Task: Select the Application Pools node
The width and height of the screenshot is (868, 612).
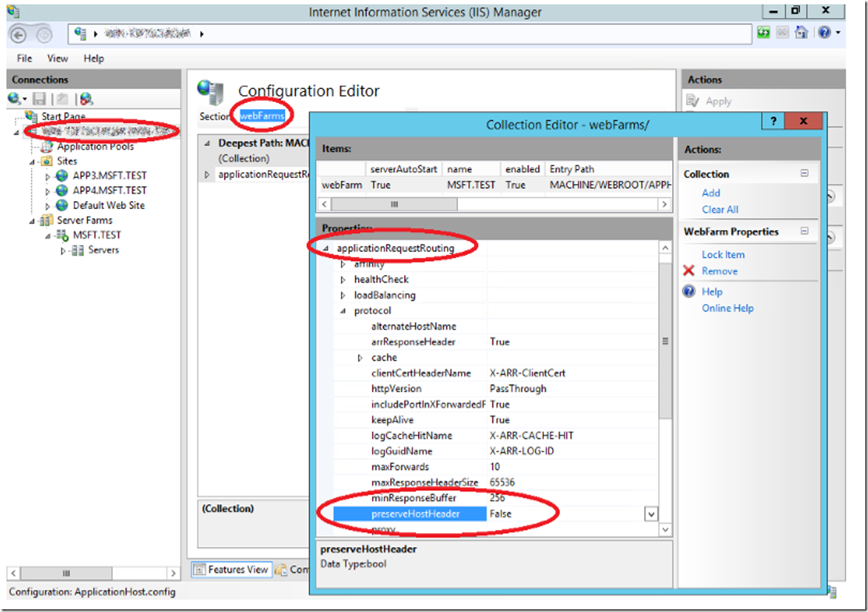Action: (95, 147)
